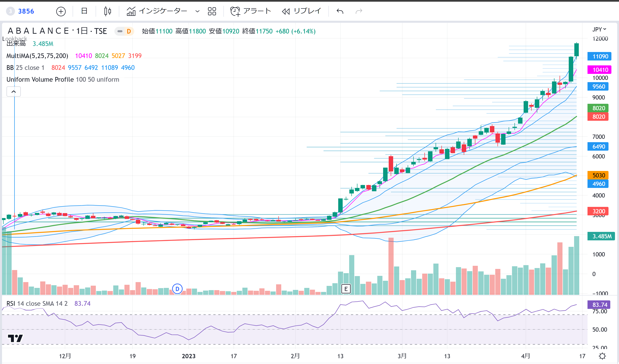The image size is (619, 364).
Task: Open chart settings gear on time axis
Action: pyautogui.click(x=602, y=356)
